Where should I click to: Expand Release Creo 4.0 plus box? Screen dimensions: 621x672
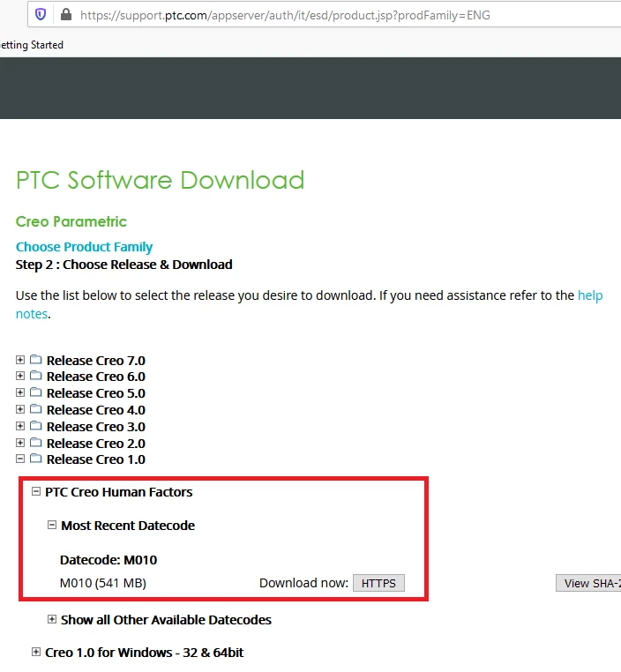(x=20, y=409)
